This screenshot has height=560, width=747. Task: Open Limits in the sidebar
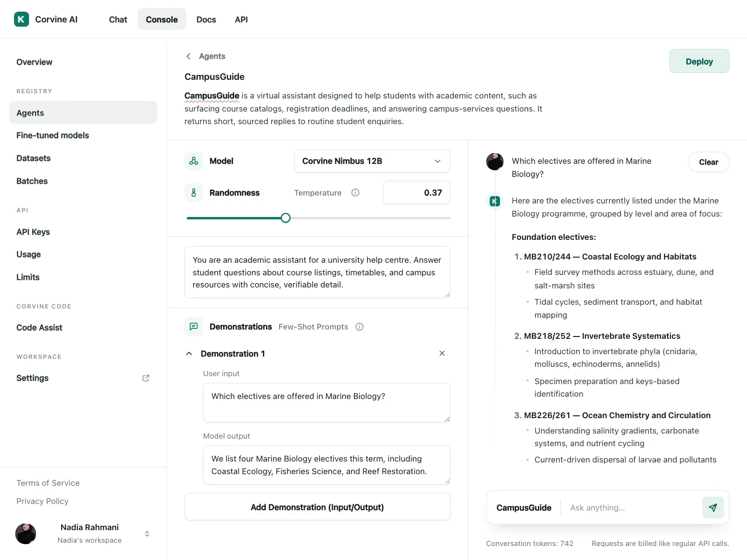click(28, 277)
